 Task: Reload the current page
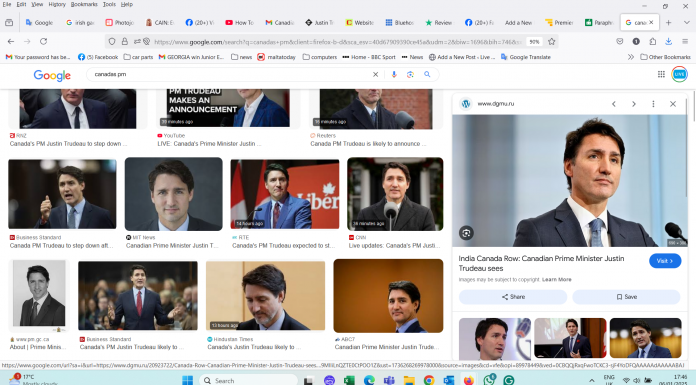click(x=44, y=41)
